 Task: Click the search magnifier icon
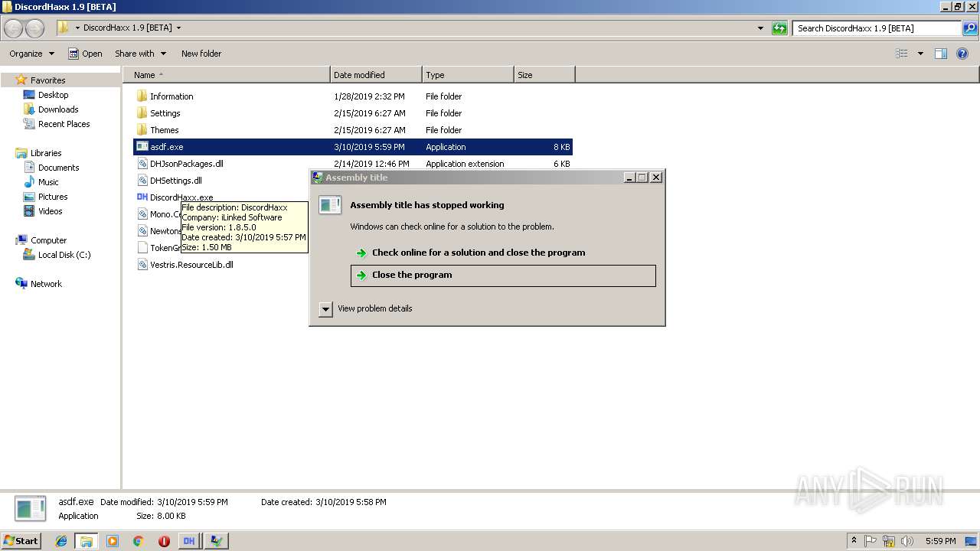970,28
